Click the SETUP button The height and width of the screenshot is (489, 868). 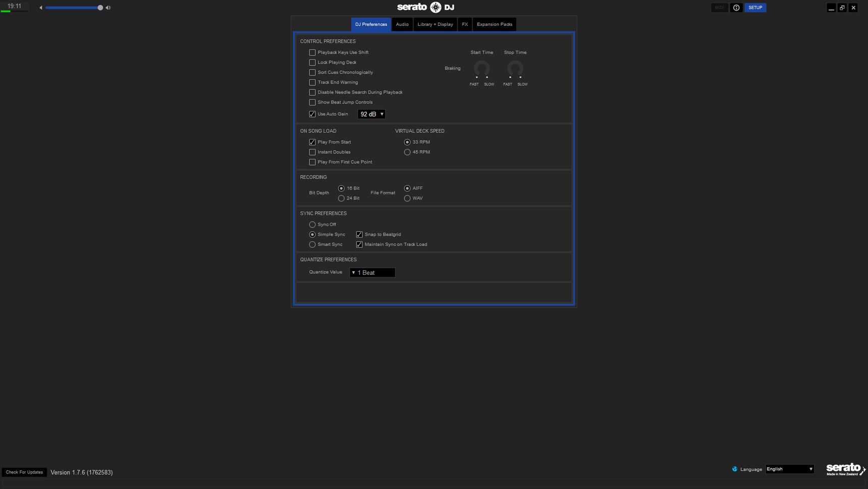(755, 8)
